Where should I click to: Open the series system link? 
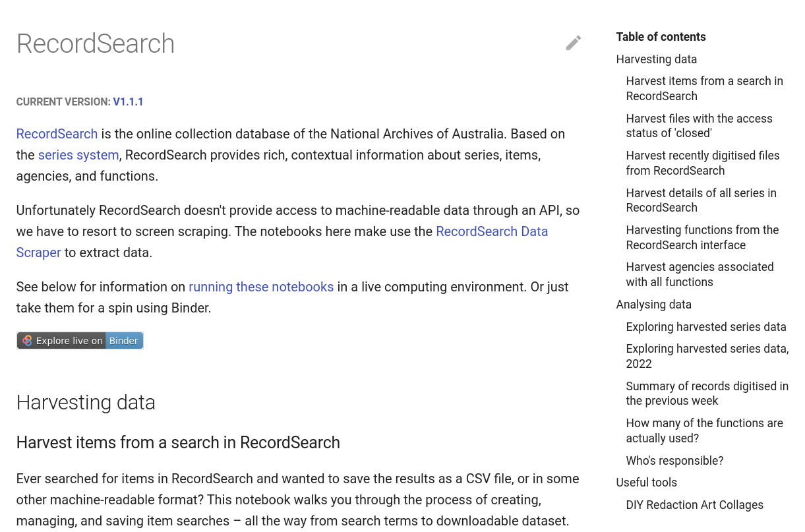(78, 155)
